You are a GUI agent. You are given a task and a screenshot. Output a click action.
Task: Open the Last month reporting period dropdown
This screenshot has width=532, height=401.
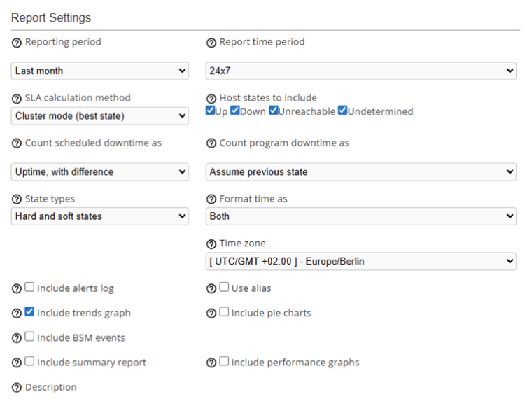[99, 71]
